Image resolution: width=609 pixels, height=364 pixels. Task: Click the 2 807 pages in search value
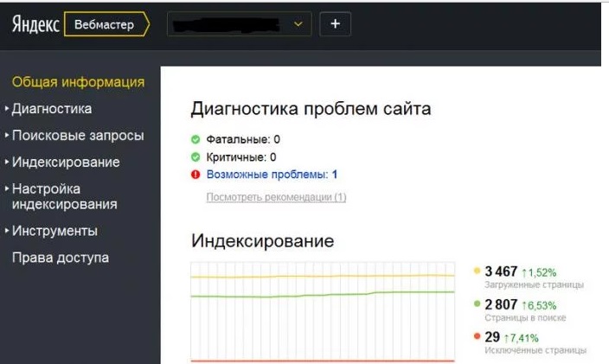pos(501,304)
